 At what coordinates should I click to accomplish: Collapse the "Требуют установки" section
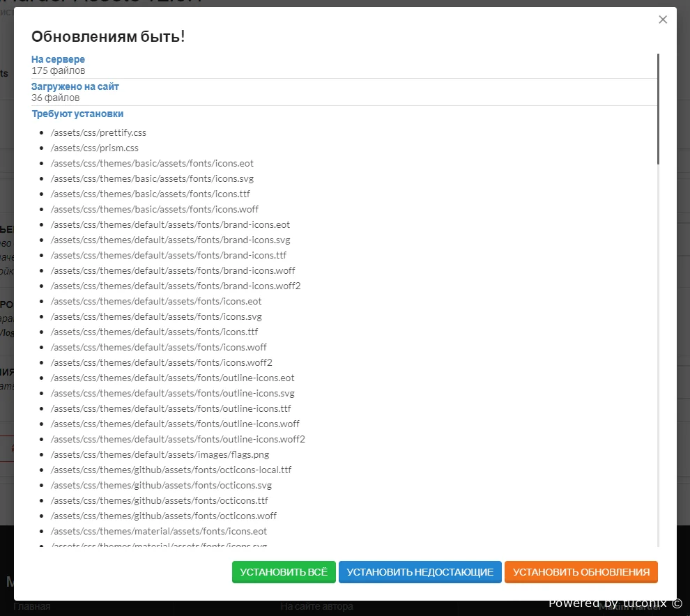click(x=77, y=114)
